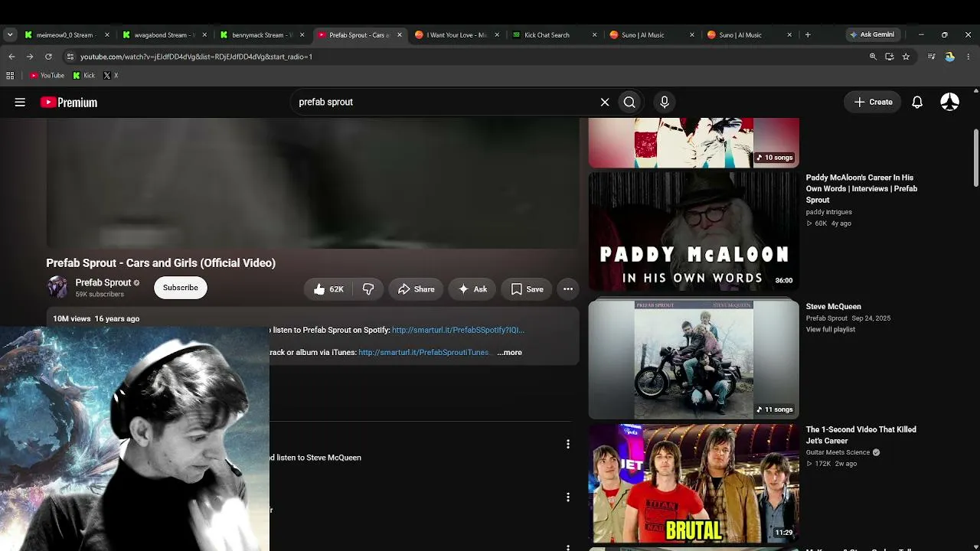Image resolution: width=980 pixels, height=551 pixels.
Task: Open the Create menu
Action: pyautogui.click(x=874, y=102)
